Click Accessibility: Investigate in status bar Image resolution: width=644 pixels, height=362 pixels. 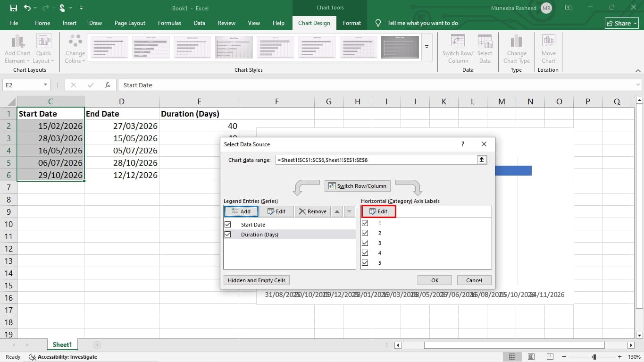click(63, 357)
